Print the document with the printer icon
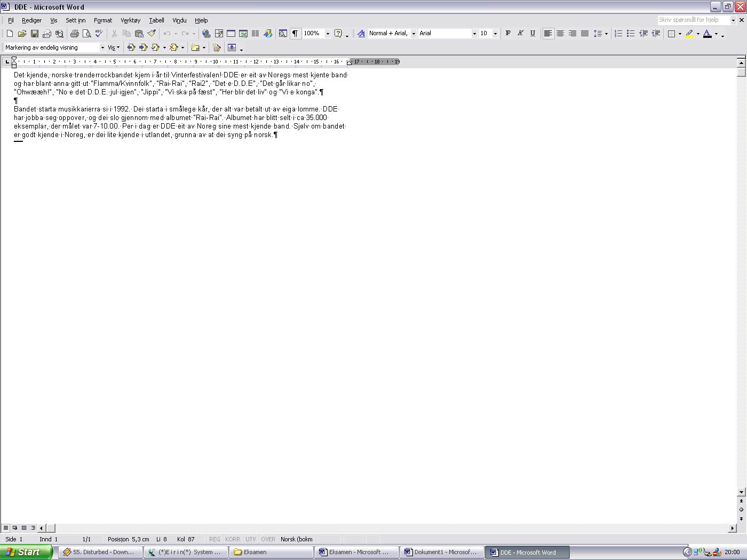Screen dimensions: 747x560 (x=75, y=34)
